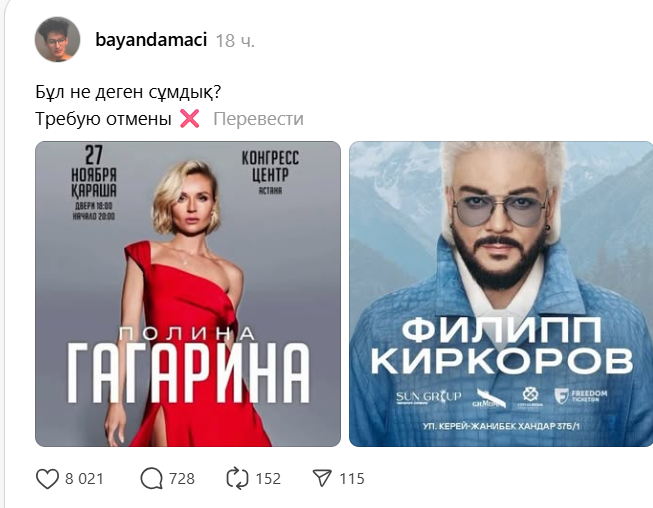Repost using the circular arrows icon

pyautogui.click(x=237, y=478)
